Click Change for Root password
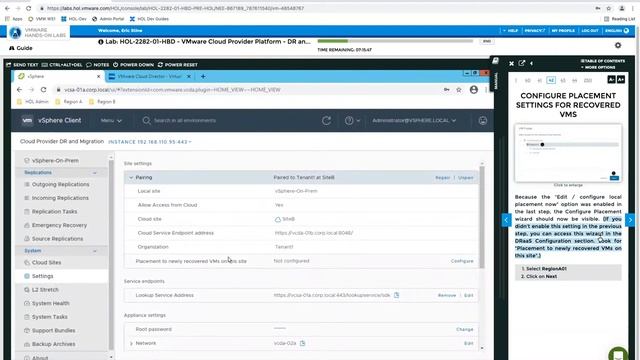 pyautogui.click(x=464, y=329)
